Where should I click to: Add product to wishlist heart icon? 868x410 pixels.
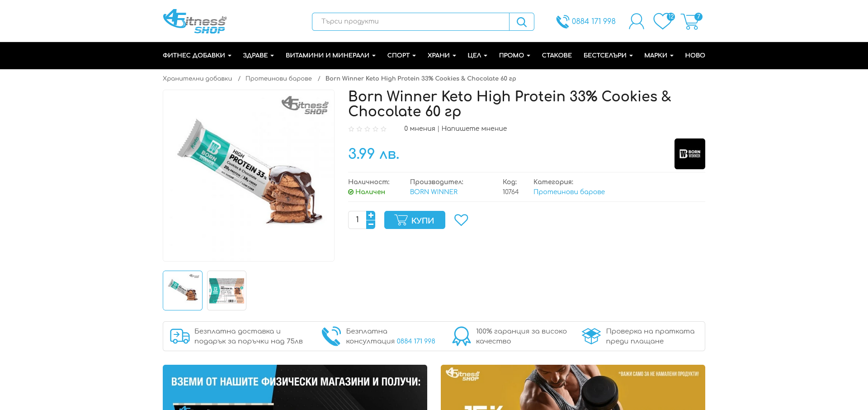click(x=461, y=220)
